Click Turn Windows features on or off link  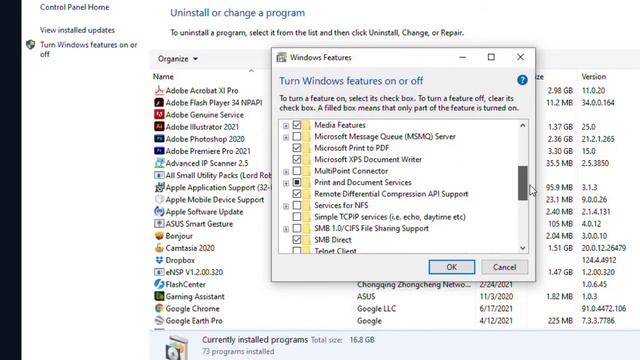pos(89,49)
